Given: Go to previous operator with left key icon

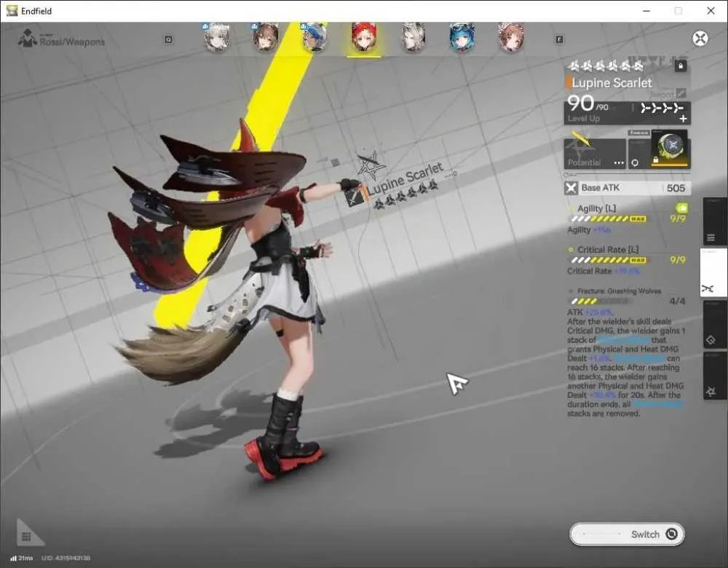Looking at the screenshot, I should pyautogui.click(x=169, y=39).
